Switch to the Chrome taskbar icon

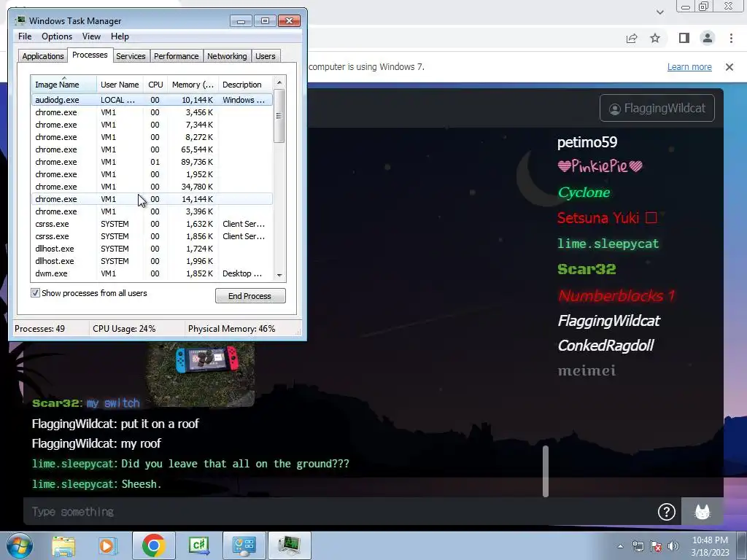click(153, 545)
